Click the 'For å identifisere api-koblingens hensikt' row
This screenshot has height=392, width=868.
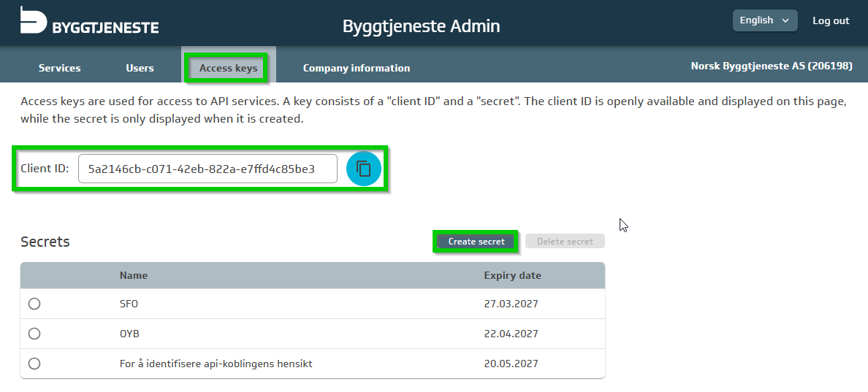pos(216,364)
